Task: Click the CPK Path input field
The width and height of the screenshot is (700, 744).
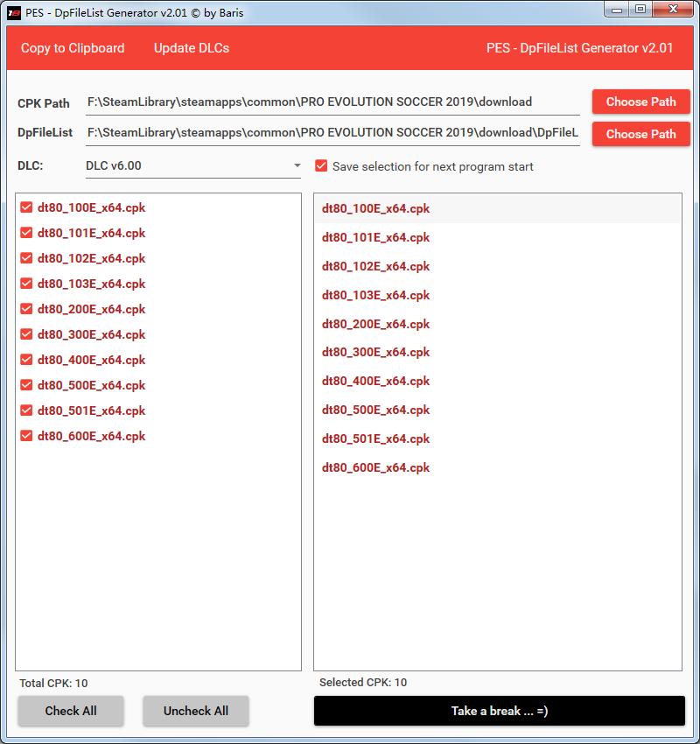Action: pos(332,102)
